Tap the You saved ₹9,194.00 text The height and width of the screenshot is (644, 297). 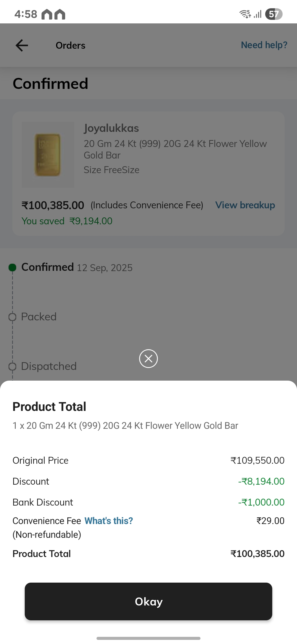[67, 221]
